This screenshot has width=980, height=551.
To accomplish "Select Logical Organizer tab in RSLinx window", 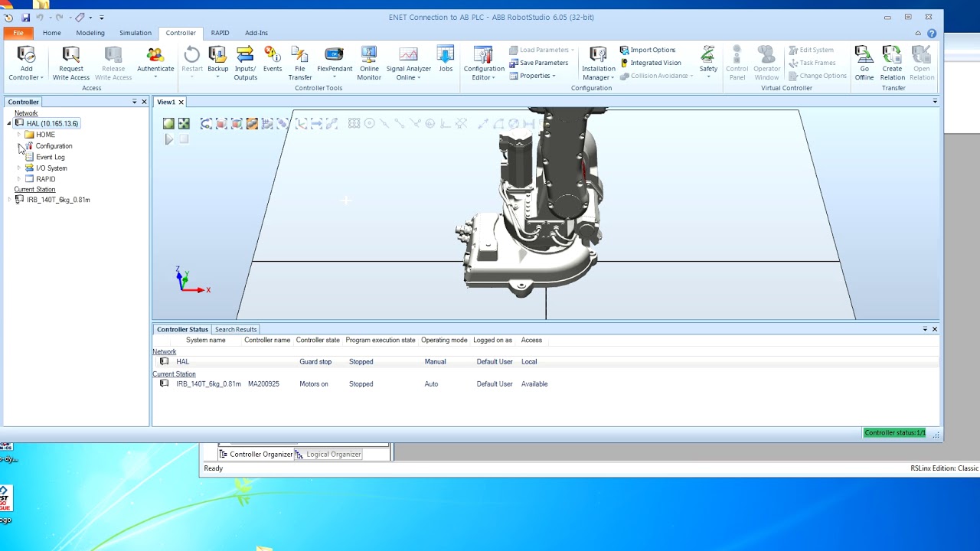I will point(328,454).
